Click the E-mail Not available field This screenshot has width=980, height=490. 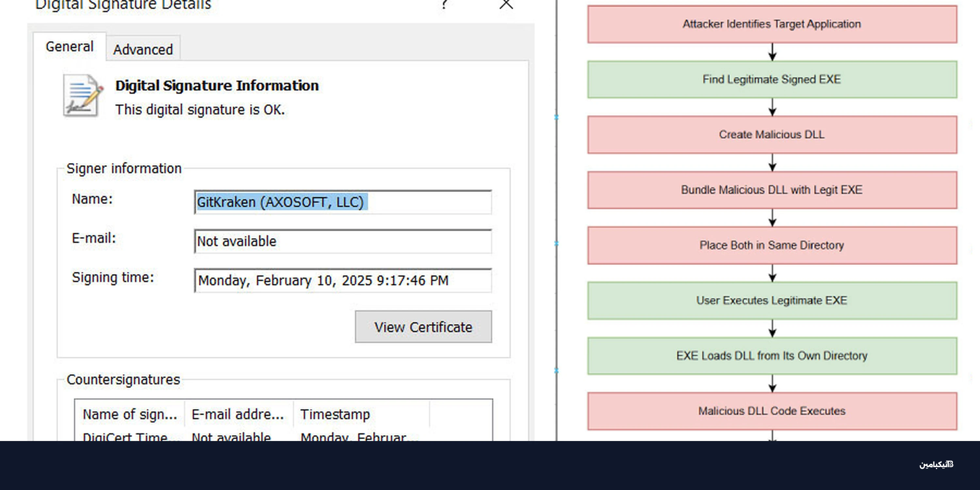[x=342, y=241]
